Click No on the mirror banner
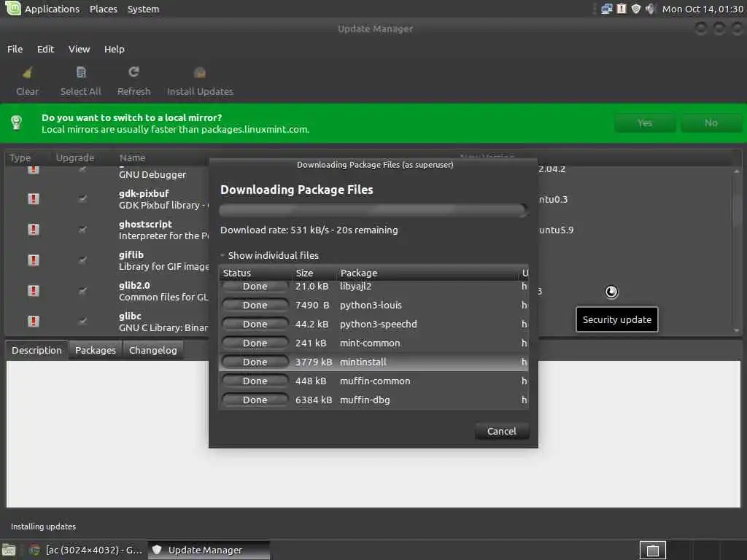The image size is (747, 560). coord(711,123)
